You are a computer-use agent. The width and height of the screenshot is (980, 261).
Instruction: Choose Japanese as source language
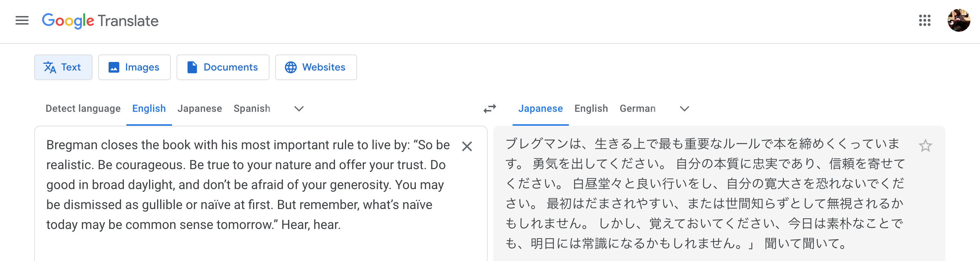click(x=200, y=109)
